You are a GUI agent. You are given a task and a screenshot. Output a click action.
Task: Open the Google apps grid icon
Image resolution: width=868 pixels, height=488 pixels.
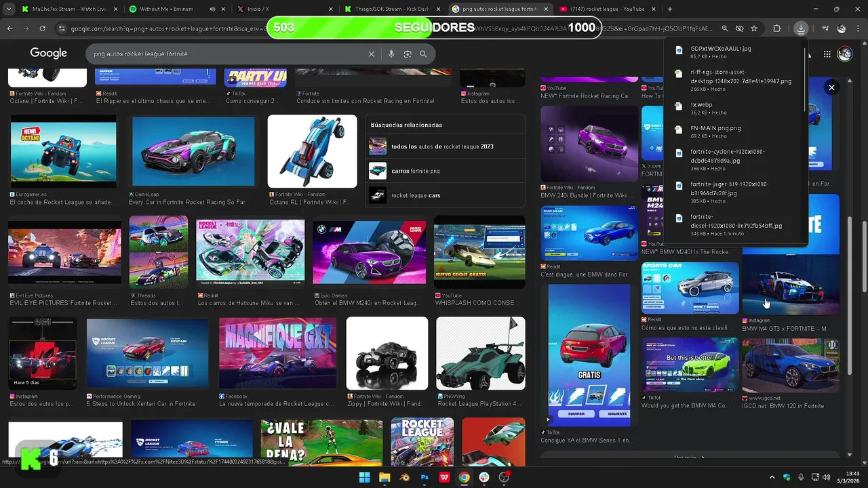click(x=827, y=54)
